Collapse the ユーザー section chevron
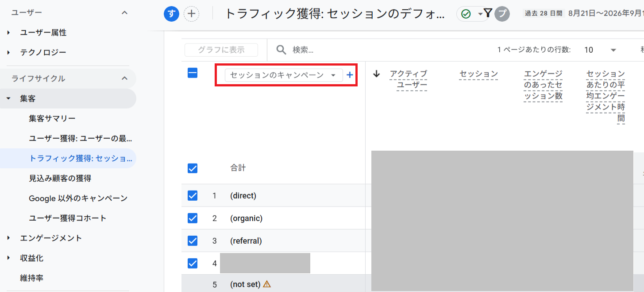Screen dimensions: 644x292 [125, 13]
